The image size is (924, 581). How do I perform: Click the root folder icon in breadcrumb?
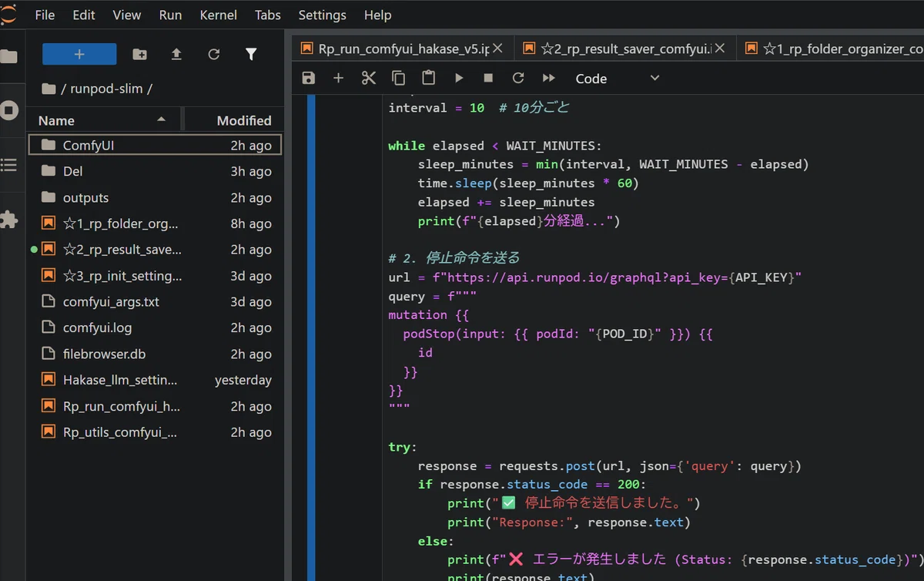point(49,89)
